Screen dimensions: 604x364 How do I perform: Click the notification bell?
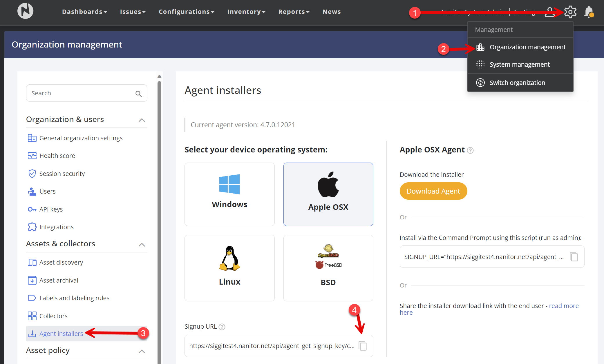click(x=589, y=12)
